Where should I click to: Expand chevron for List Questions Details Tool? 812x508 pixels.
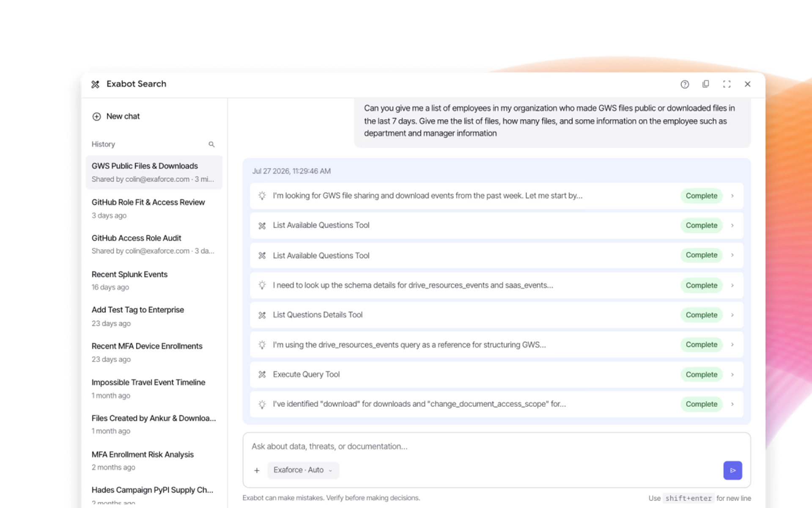(732, 315)
